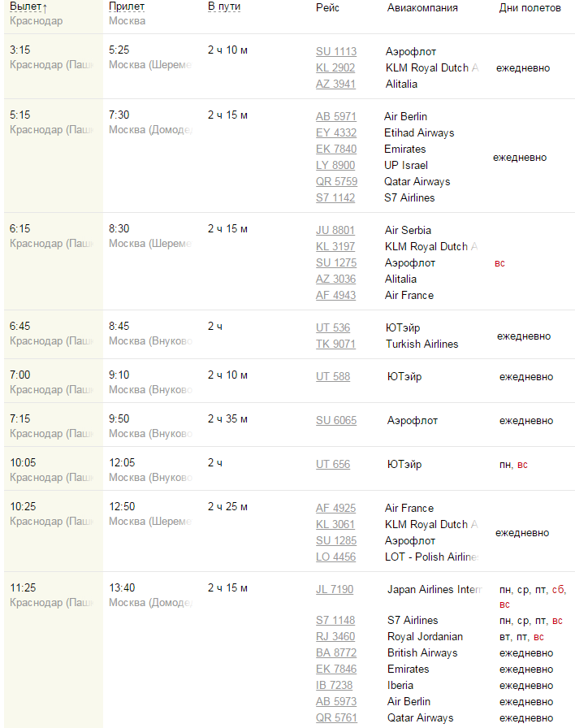The width and height of the screenshot is (575, 728).
Task: View S7 1142 flight link
Action: point(335,197)
